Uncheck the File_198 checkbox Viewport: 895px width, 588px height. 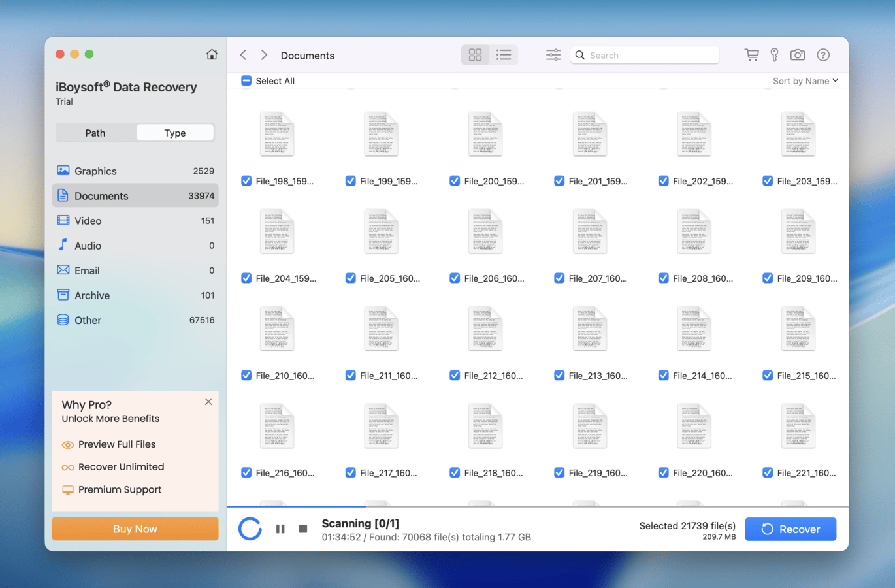[x=246, y=181]
